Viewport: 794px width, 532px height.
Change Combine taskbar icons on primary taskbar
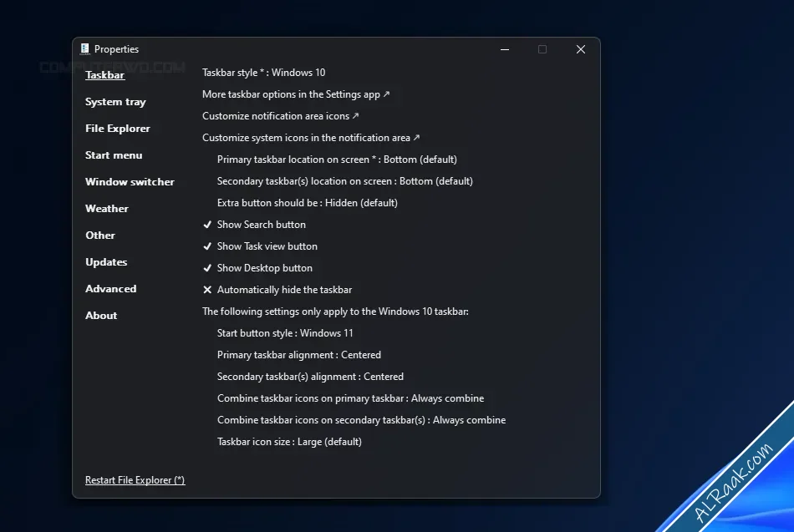(x=350, y=398)
